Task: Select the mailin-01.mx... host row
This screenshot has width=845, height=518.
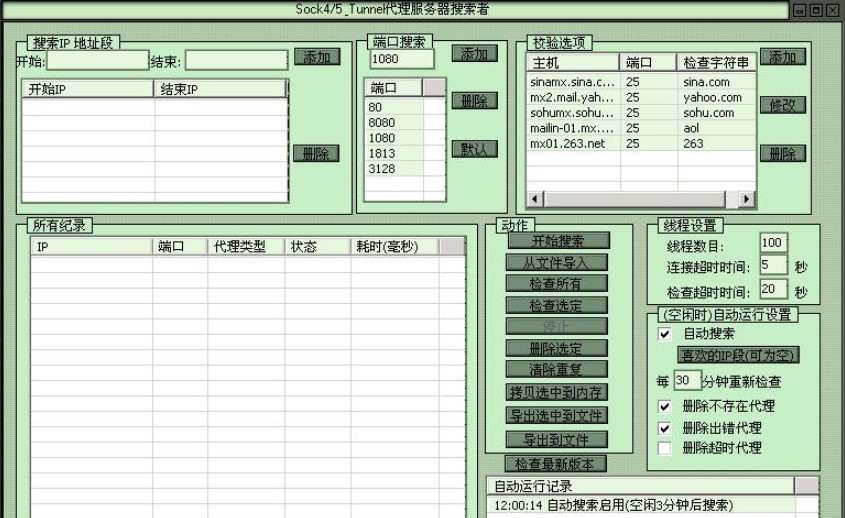Action: 641,128
